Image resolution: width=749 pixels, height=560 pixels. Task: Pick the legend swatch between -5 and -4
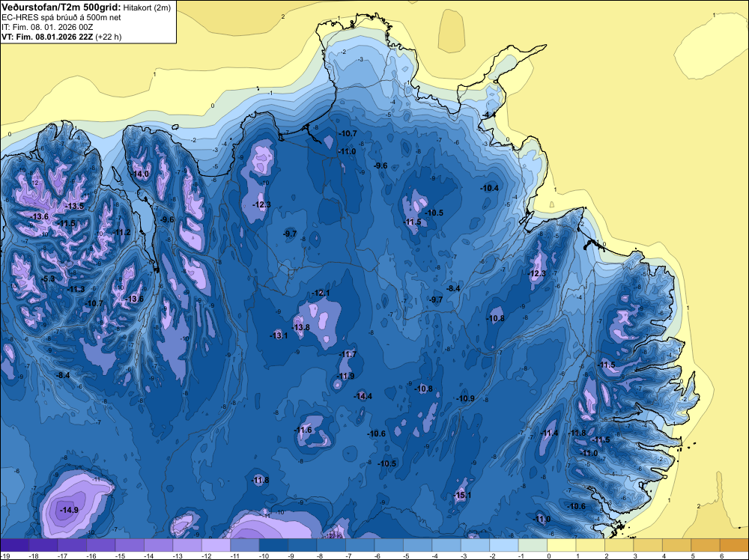pos(418,545)
